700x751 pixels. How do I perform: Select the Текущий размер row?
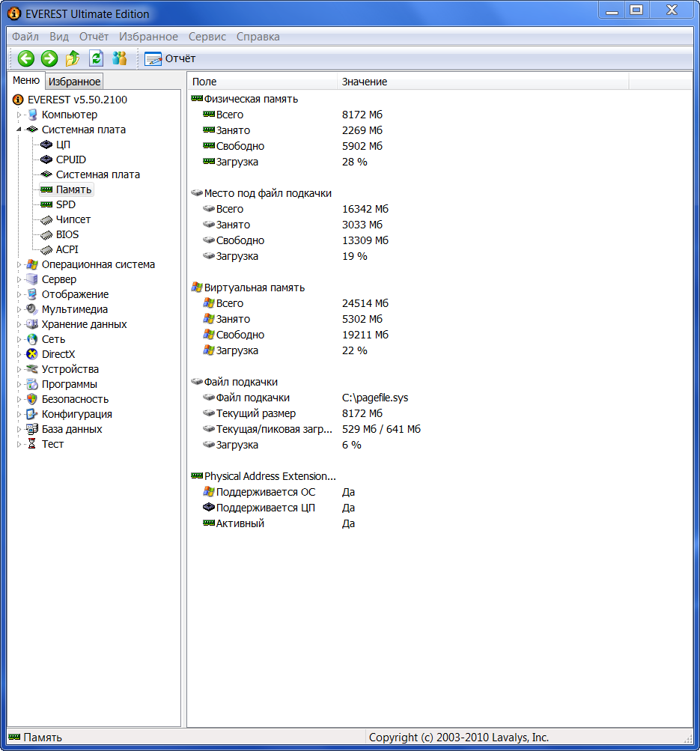click(292, 413)
